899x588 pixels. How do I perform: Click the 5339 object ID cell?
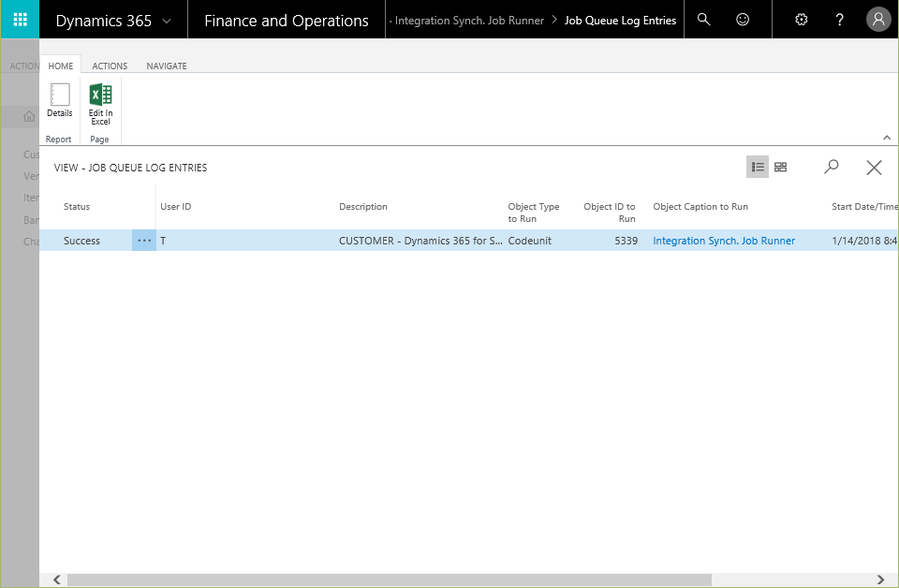tap(626, 241)
